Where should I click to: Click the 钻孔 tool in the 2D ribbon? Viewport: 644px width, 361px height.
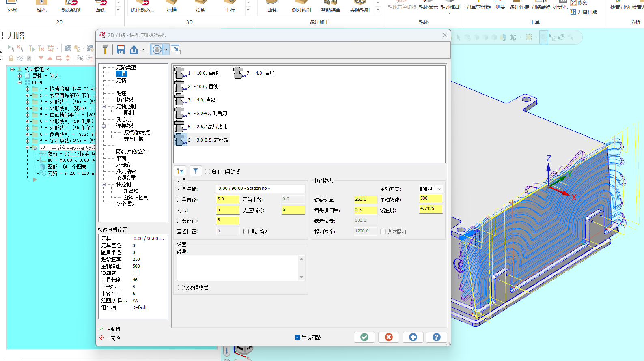click(42, 6)
